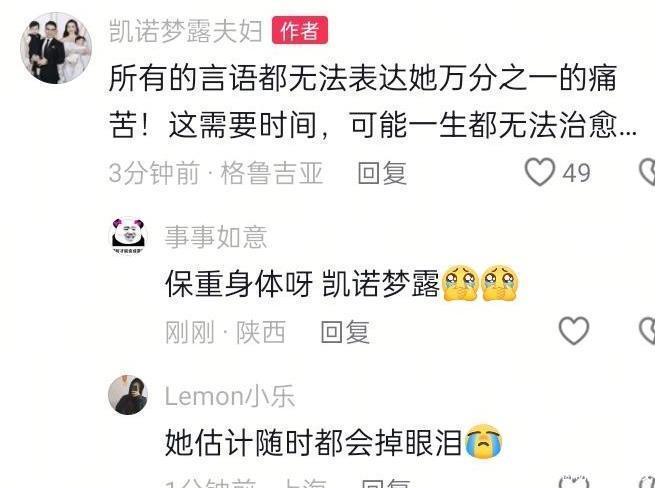Open the 事事如意 username profile

click(216, 237)
